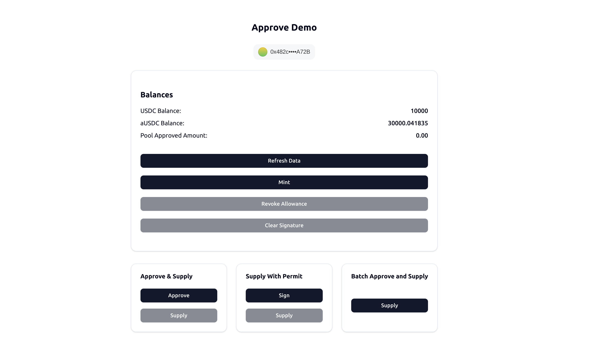Click the Supply With Permit card title
This screenshot has width=601, height=364.
coord(274,276)
